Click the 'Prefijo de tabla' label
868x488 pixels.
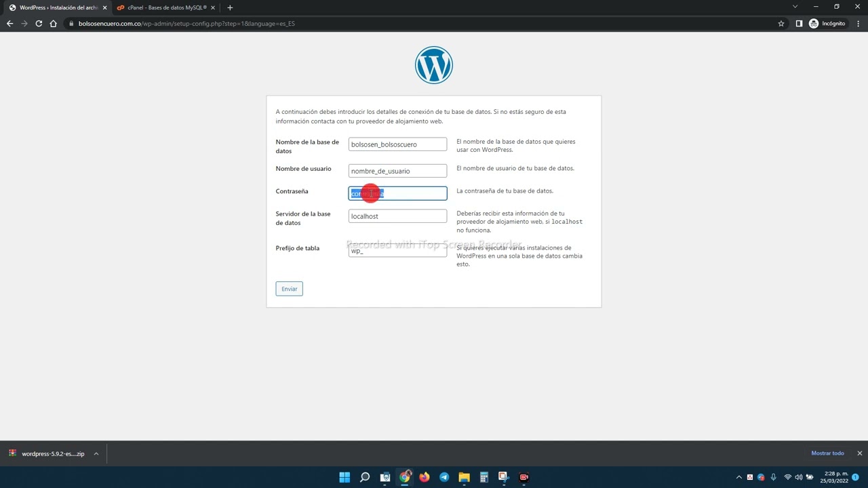[x=297, y=248]
